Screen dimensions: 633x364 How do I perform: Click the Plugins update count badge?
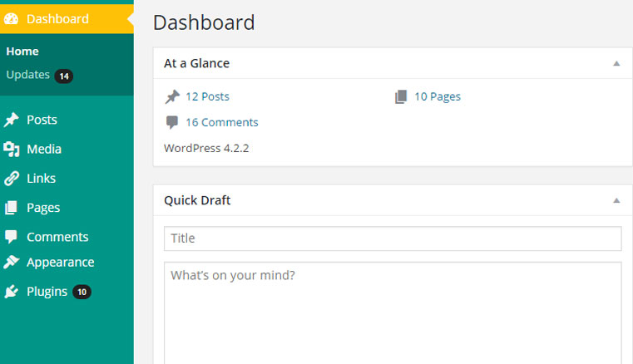point(82,292)
